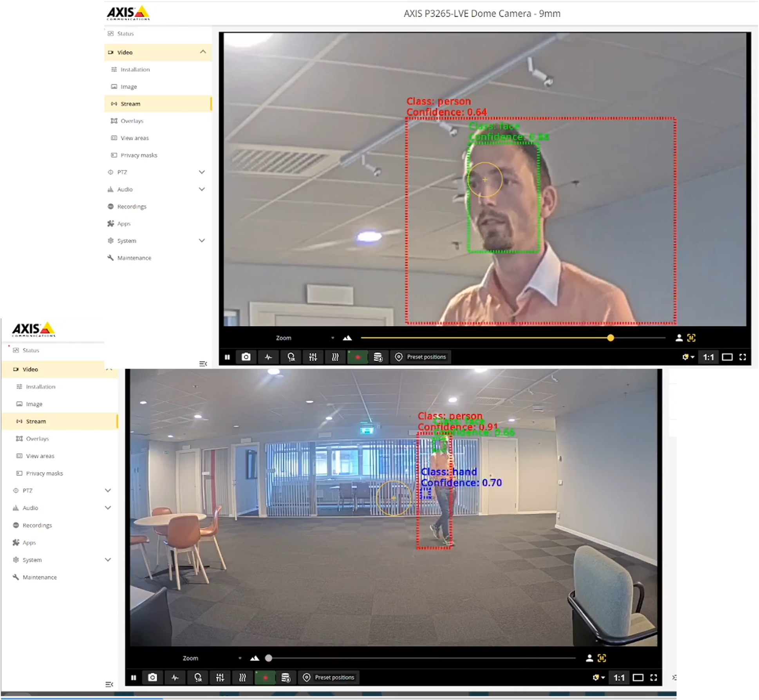Click mountains wide-zoom icon in upper view
Screen dimensions: 759x700
pyautogui.click(x=347, y=338)
